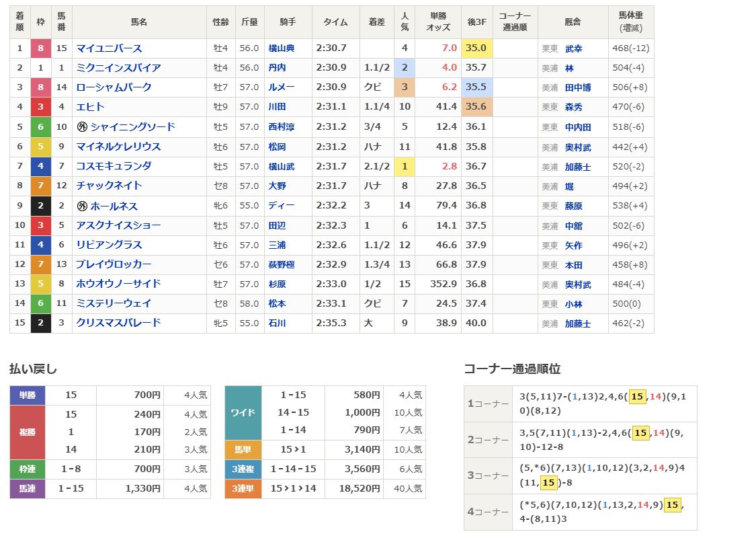Click the ワイド payout label
Image resolution: width=756 pixels, height=538 pixels.
tap(243, 412)
